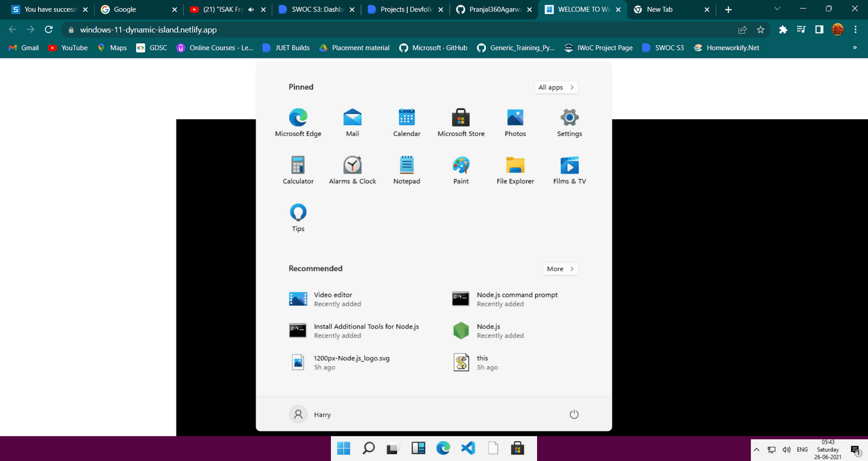This screenshot has width=868, height=461.
Task: Go back to the previous page
Action: 12,30
